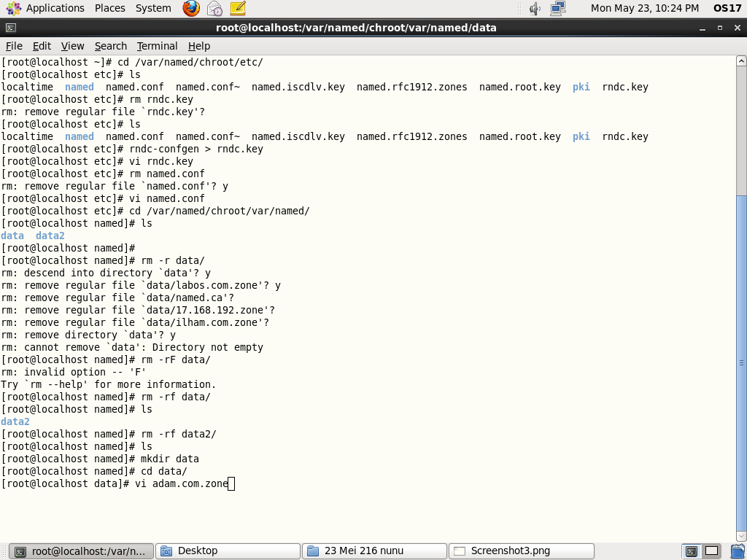Viewport: 747px width, 560px height.
Task: Open the Applications menu
Action: point(55,8)
